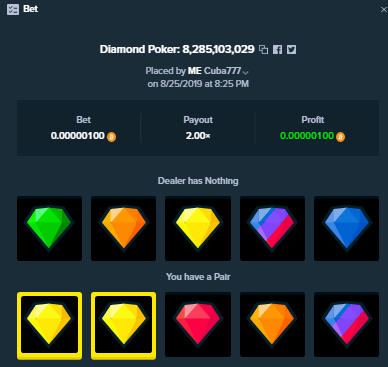388x367 pixels.
Task: Share bet on Facebook
Action: pos(277,50)
